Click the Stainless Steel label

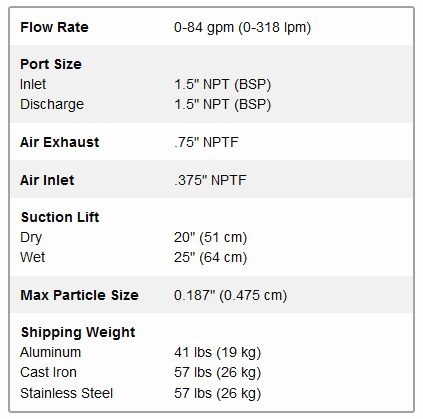(x=67, y=393)
